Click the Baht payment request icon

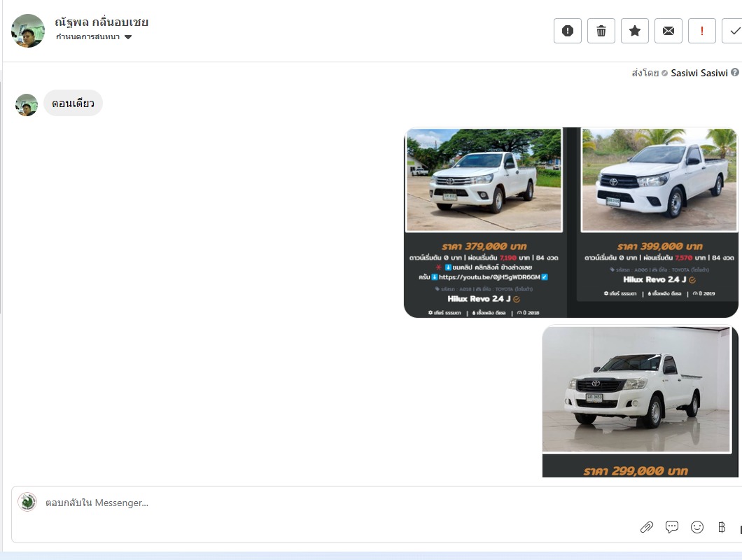click(x=722, y=527)
